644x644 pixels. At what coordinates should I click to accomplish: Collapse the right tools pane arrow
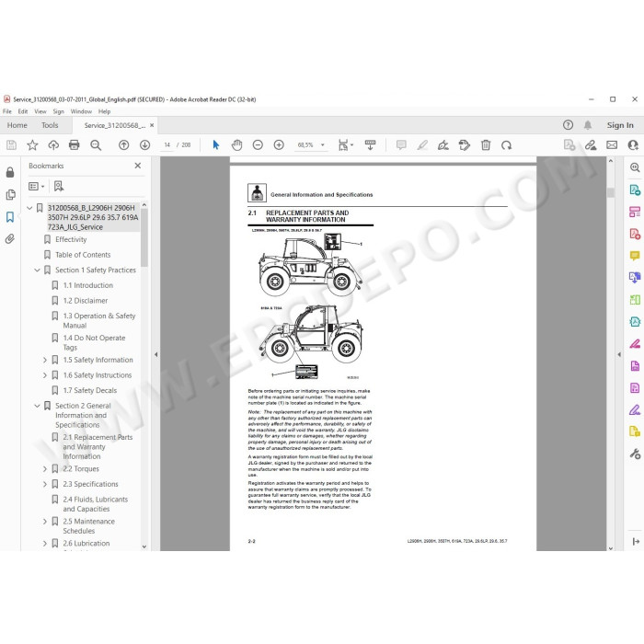[619, 354]
